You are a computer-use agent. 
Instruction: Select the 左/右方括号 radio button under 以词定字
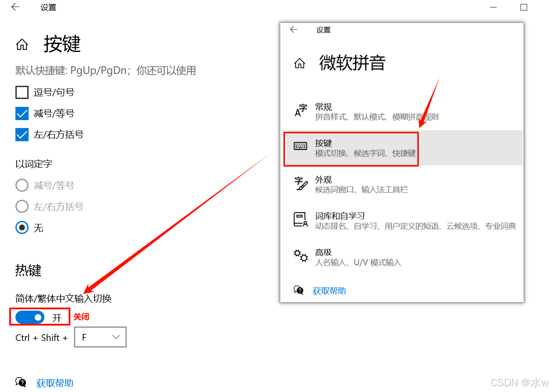[x=22, y=206]
